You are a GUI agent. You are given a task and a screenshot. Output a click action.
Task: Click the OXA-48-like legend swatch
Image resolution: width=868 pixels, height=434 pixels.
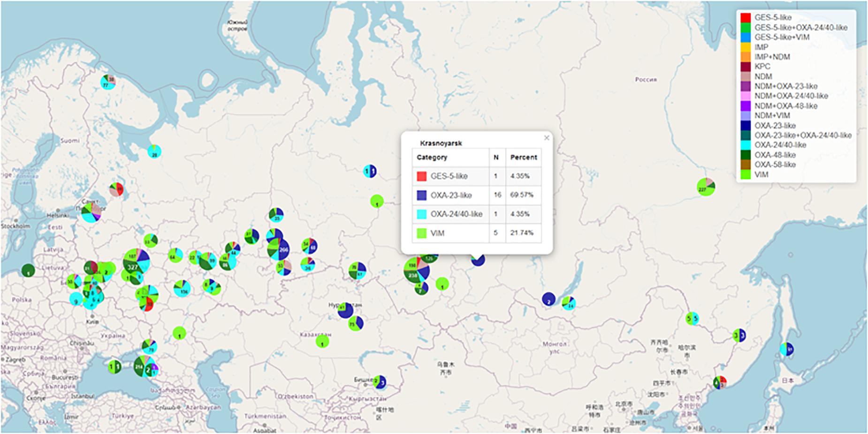tap(746, 155)
